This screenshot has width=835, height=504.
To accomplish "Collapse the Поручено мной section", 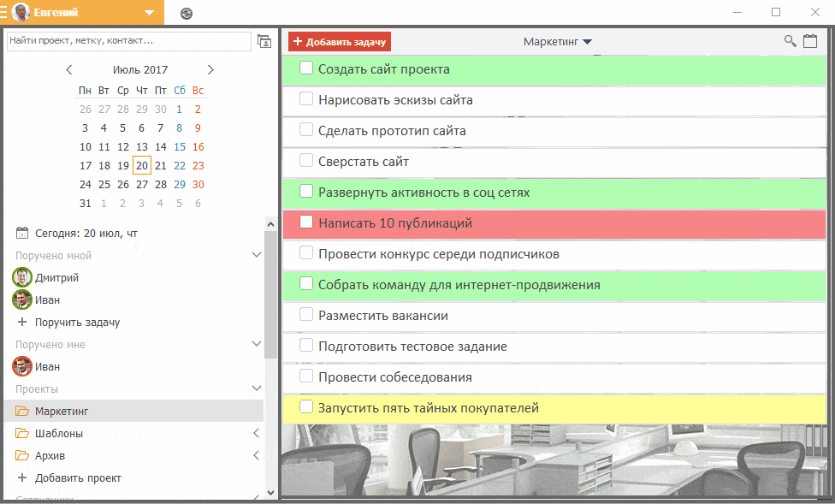I will click(256, 254).
